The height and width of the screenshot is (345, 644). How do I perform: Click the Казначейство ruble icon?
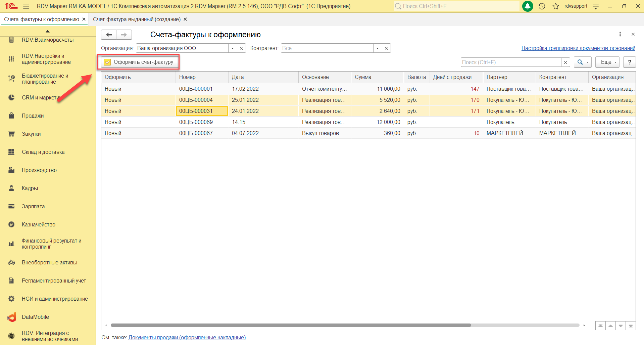coord(11,224)
